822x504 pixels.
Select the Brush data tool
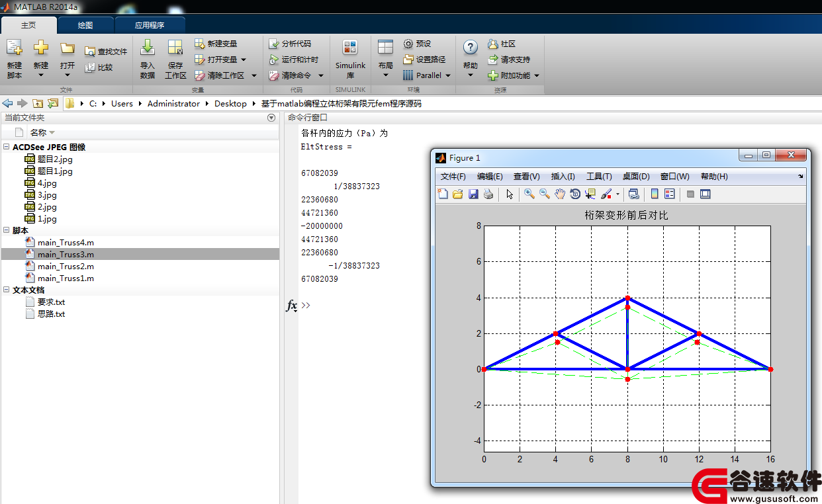pyautogui.click(x=606, y=194)
